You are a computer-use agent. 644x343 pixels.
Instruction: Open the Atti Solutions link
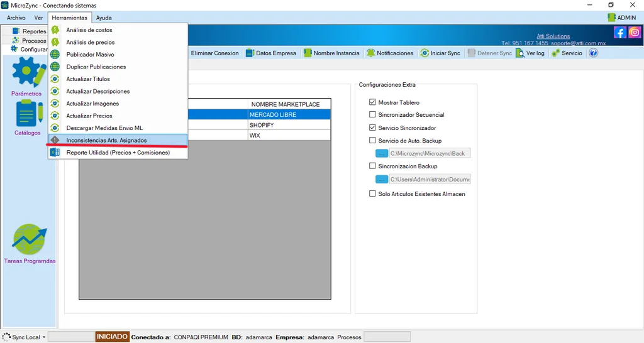[553, 36]
